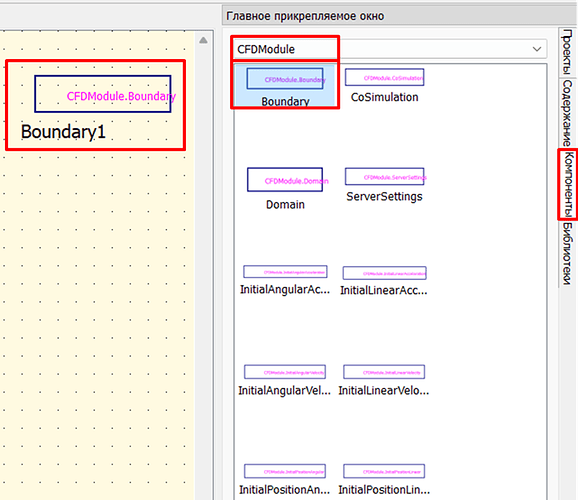Choose the InitialPositionLin... component
This screenshot has width=578, height=500.
point(384,480)
